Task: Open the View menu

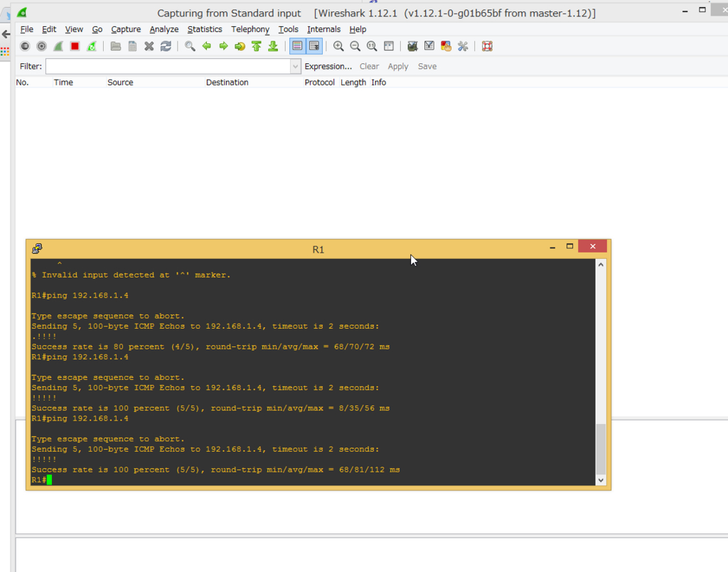Action: point(74,29)
